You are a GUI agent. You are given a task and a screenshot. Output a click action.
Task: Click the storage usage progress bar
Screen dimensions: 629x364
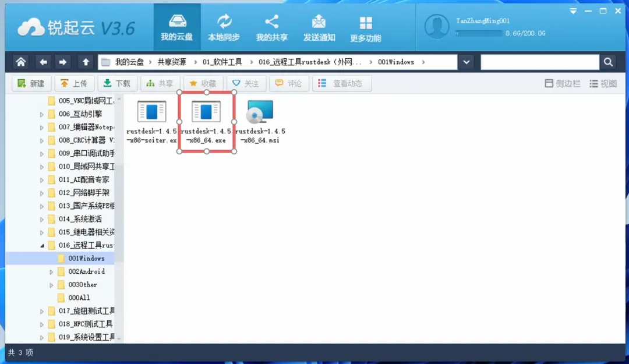click(x=479, y=33)
